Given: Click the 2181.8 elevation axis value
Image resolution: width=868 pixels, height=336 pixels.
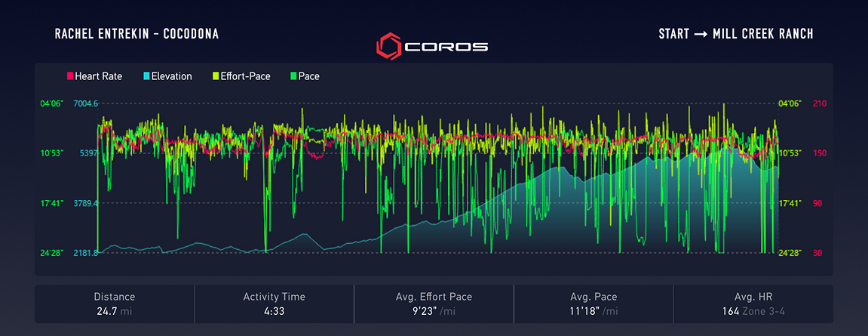Looking at the screenshot, I should pyautogui.click(x=85, y=253).
